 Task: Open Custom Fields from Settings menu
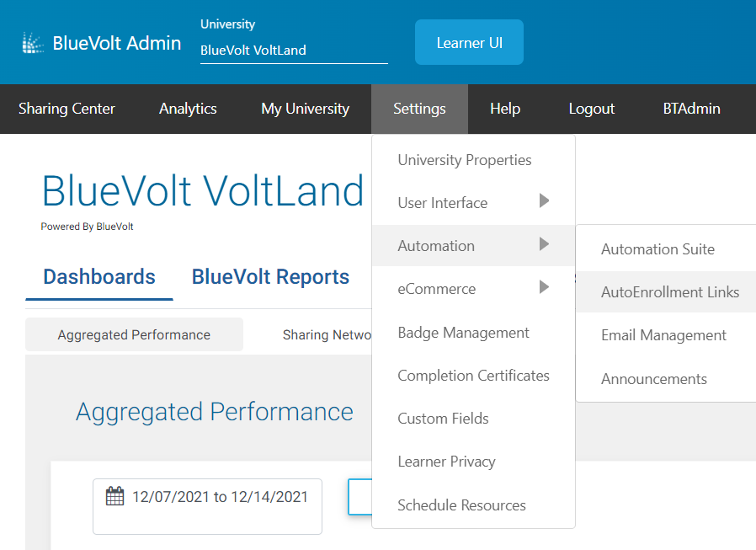tap(473, 419)
